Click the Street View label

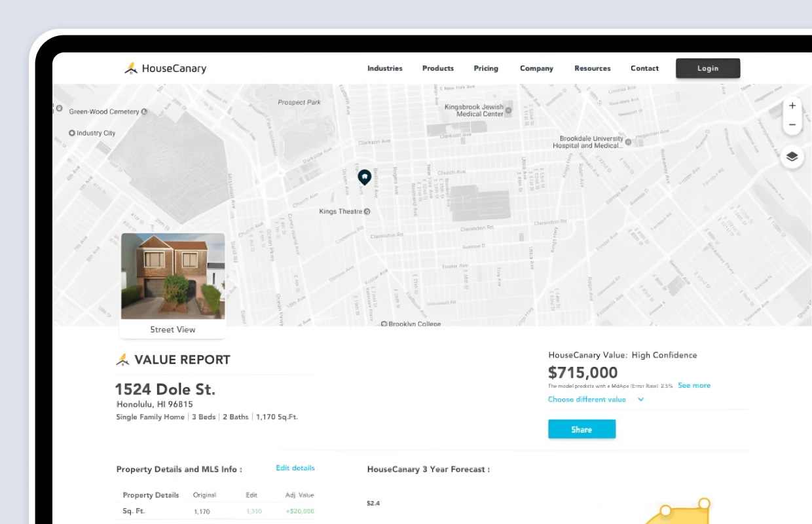click(x=173, y=329)
